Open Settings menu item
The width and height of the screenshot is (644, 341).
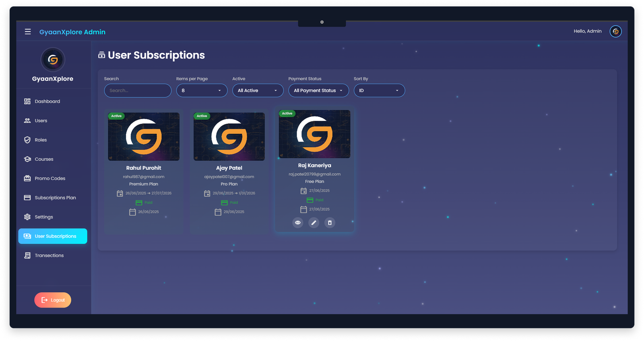click(53, 217)
